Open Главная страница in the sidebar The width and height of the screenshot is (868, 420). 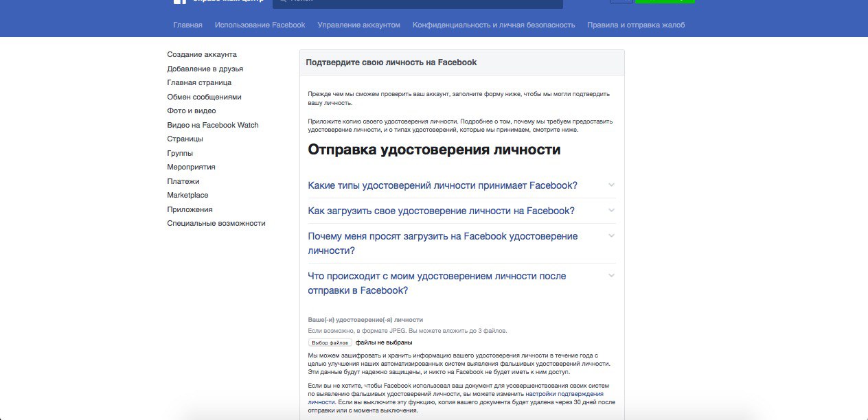pyautogui.click(x=199, y=82)
